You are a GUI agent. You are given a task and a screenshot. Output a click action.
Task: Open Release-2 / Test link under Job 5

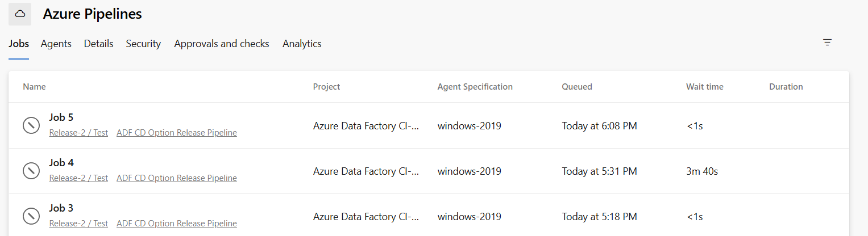tap(78, 133)
